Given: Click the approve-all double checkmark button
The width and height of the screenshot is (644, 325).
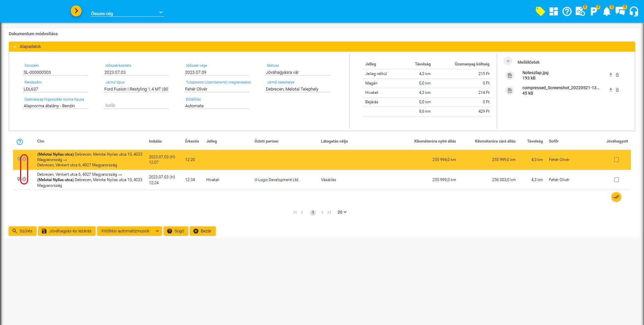Looking at the screenshot, I should click(x=616, y=197).
